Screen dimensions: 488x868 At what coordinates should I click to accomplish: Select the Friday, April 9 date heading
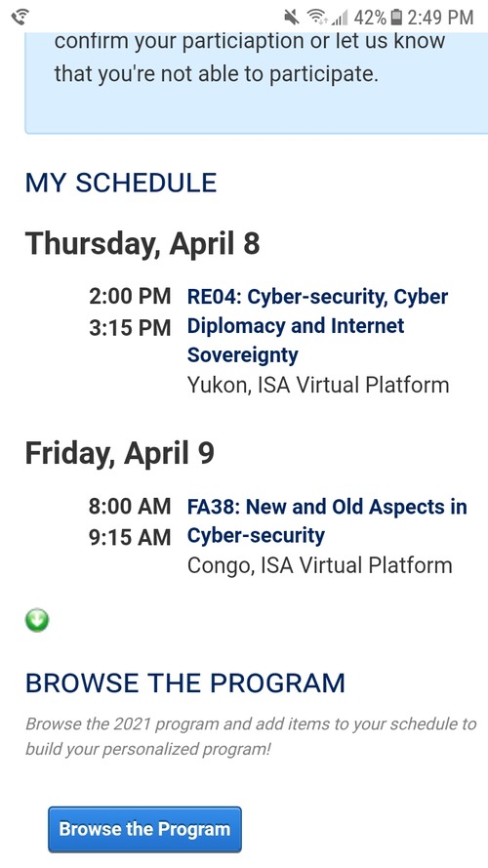pos(120,453)
